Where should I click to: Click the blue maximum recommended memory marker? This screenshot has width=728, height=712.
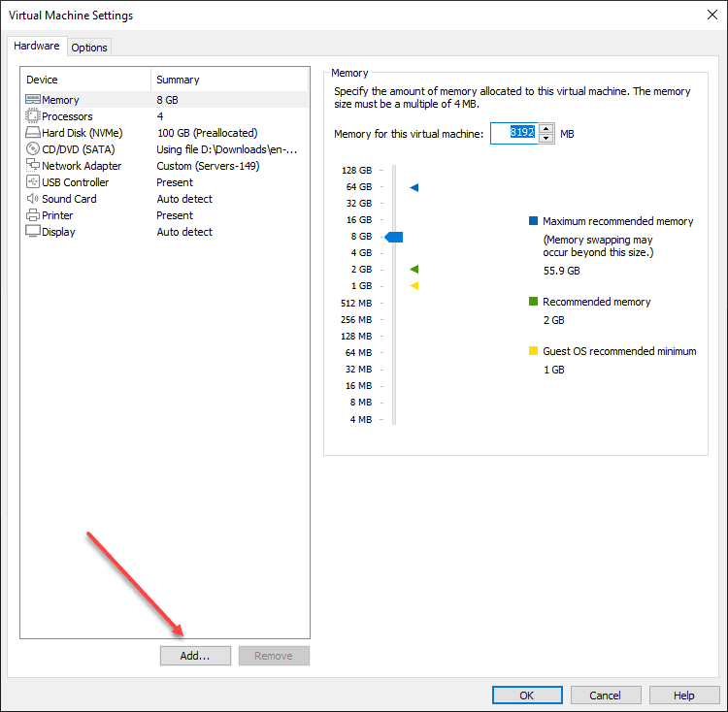414,187
